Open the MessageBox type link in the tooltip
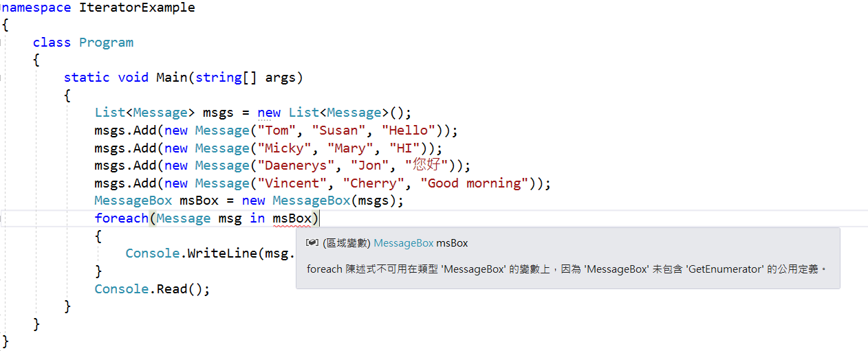Viewport: 868px width, 351px height. (404, 243)
